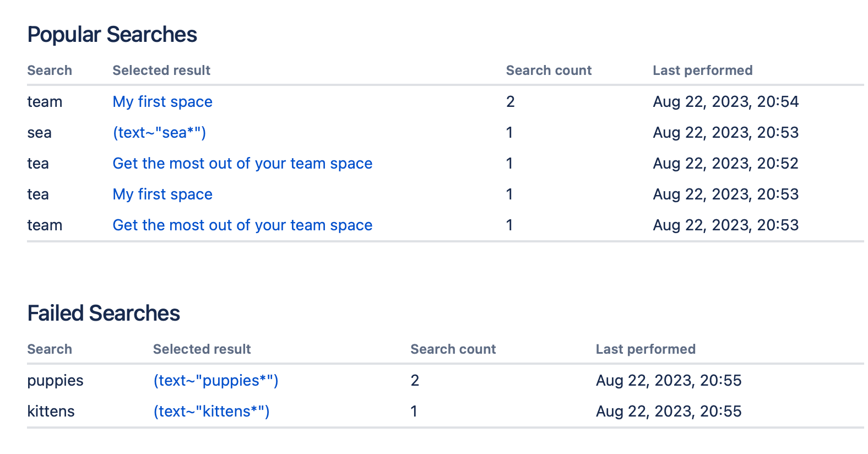Screen dimensions: 868x454
Task: Select 'tea' term dated 20:52
Action: (x=38, y=164)
